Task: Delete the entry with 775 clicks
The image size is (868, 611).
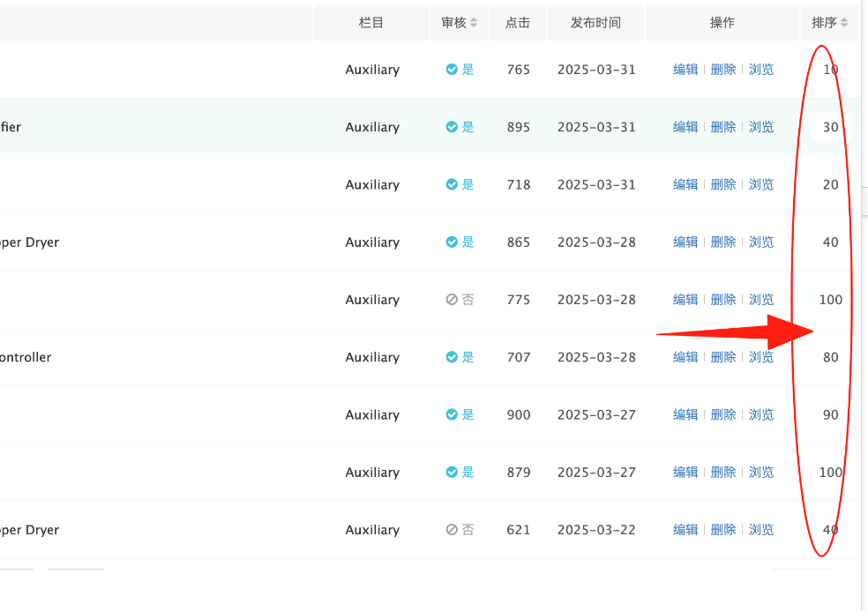Action: point(723,300)
